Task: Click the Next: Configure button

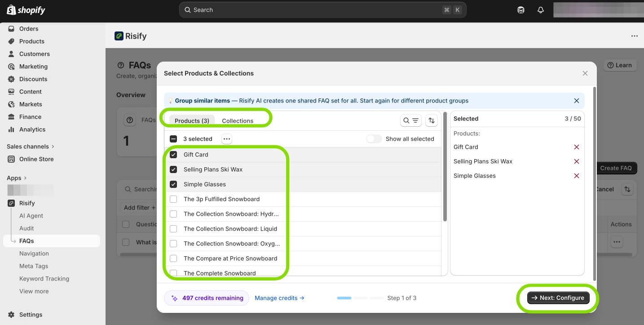Action: tap(558, 298)
